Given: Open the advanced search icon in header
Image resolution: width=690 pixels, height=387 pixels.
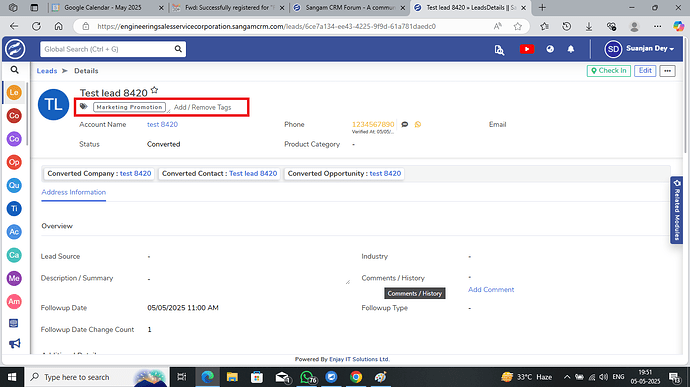Looking at the screenshot, I should click(499, 50).
